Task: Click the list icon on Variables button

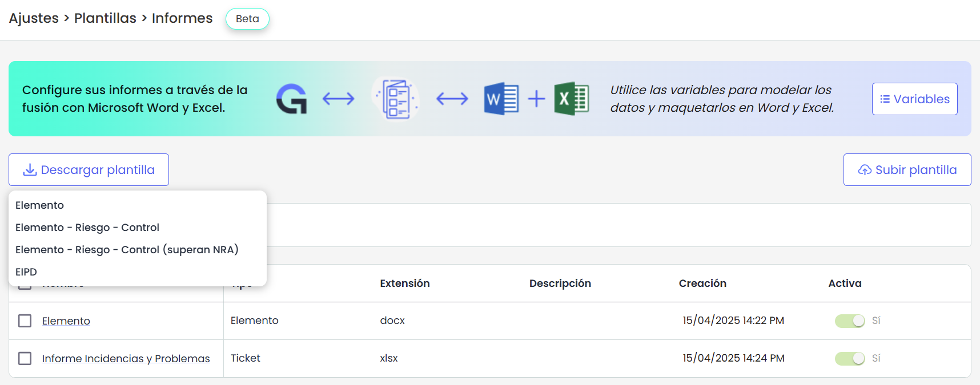Action: click(x=885, y=99)
